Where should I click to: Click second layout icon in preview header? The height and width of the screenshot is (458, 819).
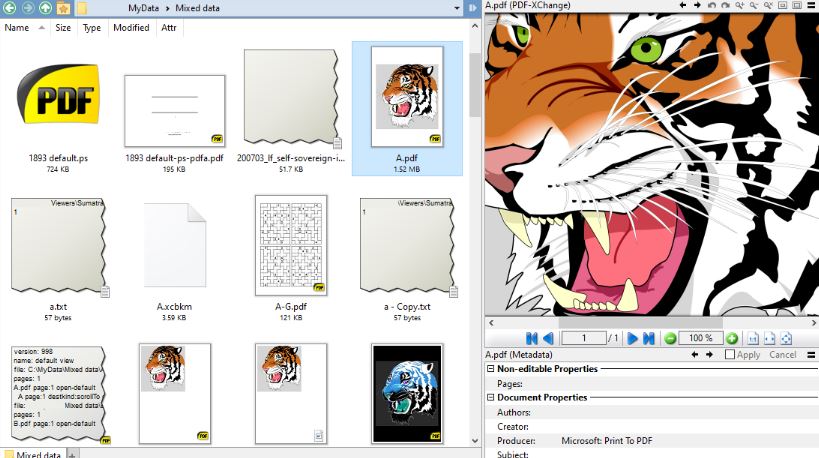click(797, 5)
